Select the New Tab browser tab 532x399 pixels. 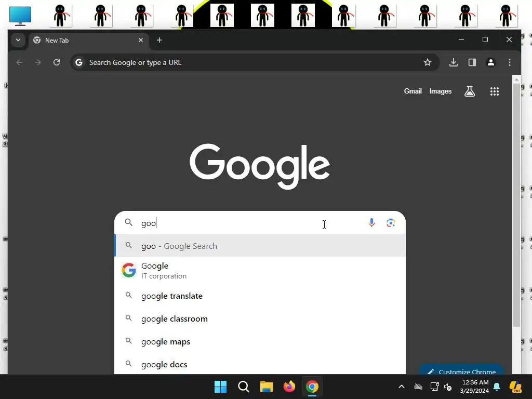click(x=88, y=41)
